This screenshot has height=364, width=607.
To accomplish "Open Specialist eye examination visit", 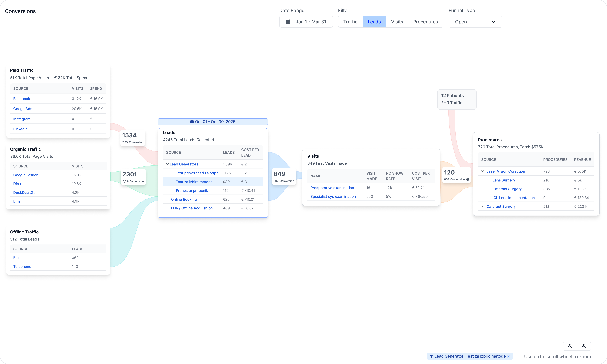I will click(x=333, y=196).
